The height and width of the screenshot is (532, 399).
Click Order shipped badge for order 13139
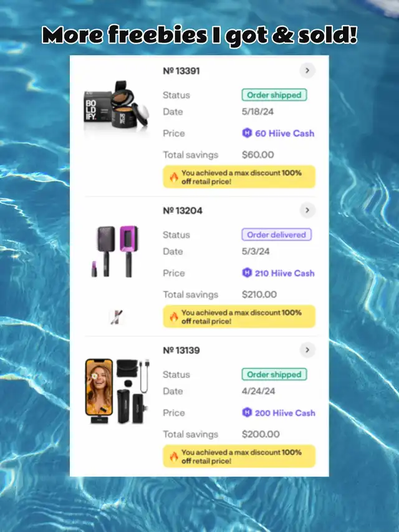coord(274,374)
